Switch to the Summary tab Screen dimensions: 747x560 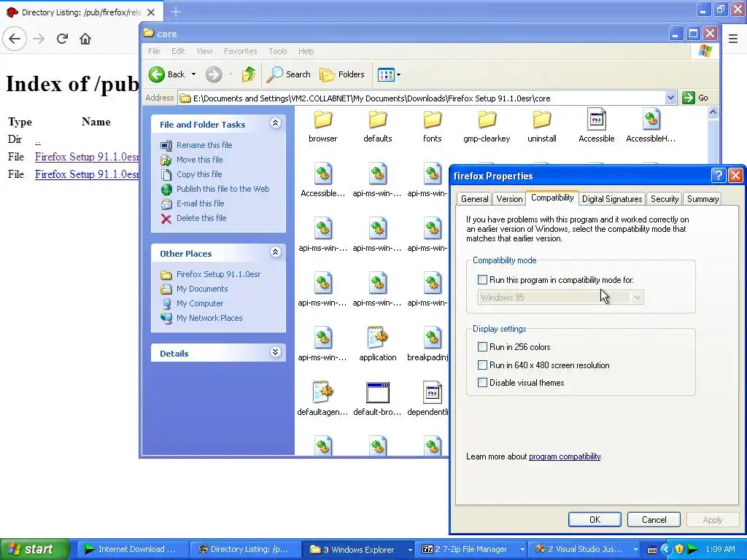(703, 199)
